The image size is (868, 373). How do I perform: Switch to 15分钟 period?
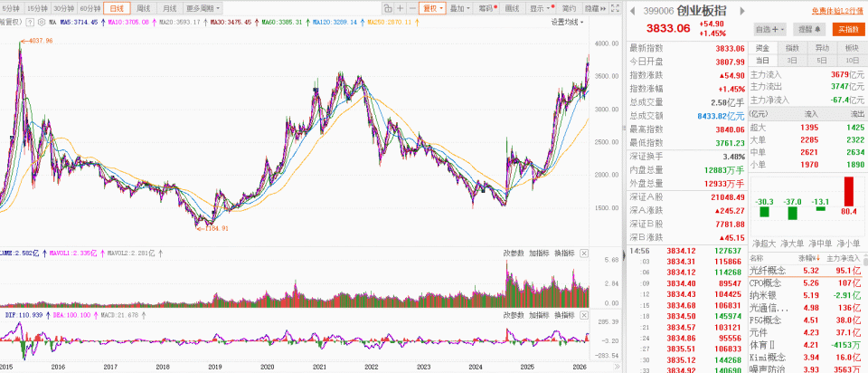click(38, 8)
